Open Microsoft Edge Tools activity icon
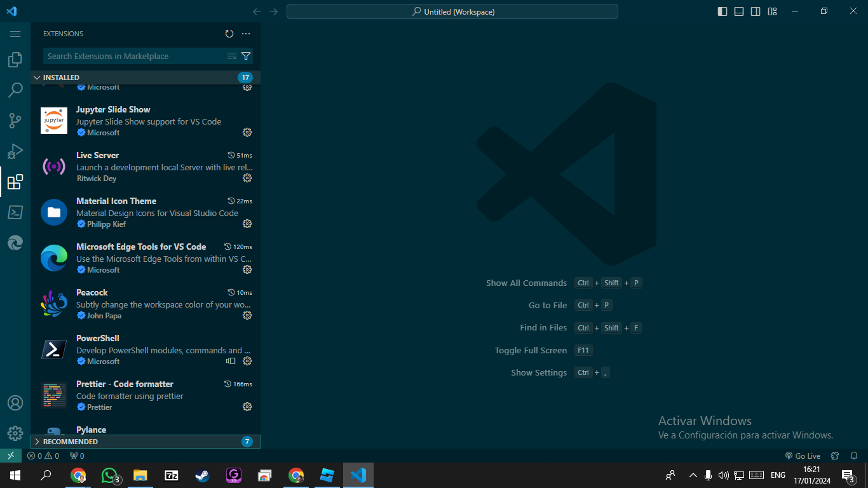The width and height of the screenshot is (868, 488). pos(15,243)
